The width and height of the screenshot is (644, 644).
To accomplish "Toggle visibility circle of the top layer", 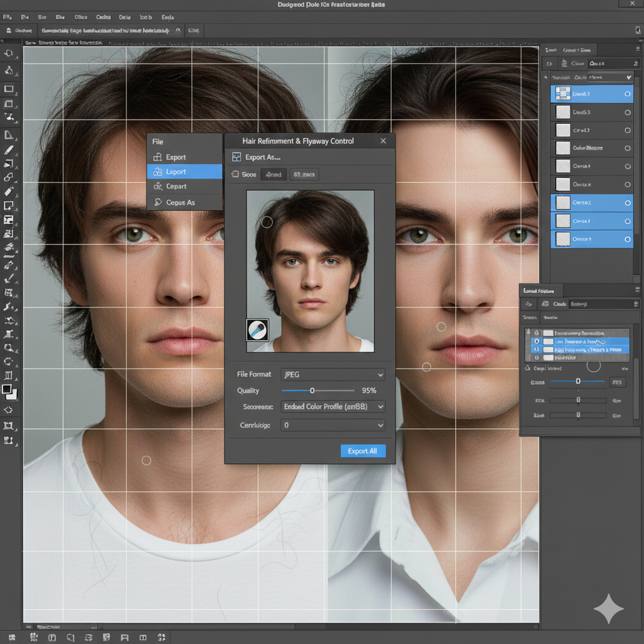I will (x=627, y=94).
